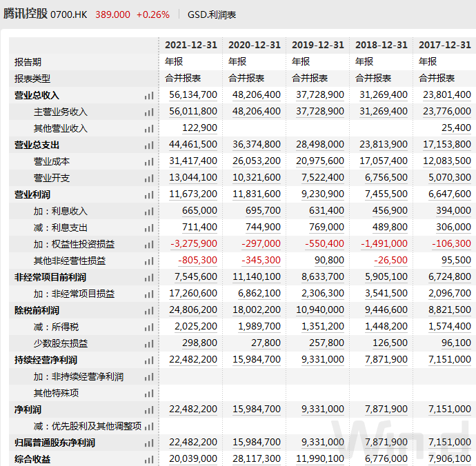
Task: Open 2021 营业总收入 value 56,134,700
Action: (193, 94)
